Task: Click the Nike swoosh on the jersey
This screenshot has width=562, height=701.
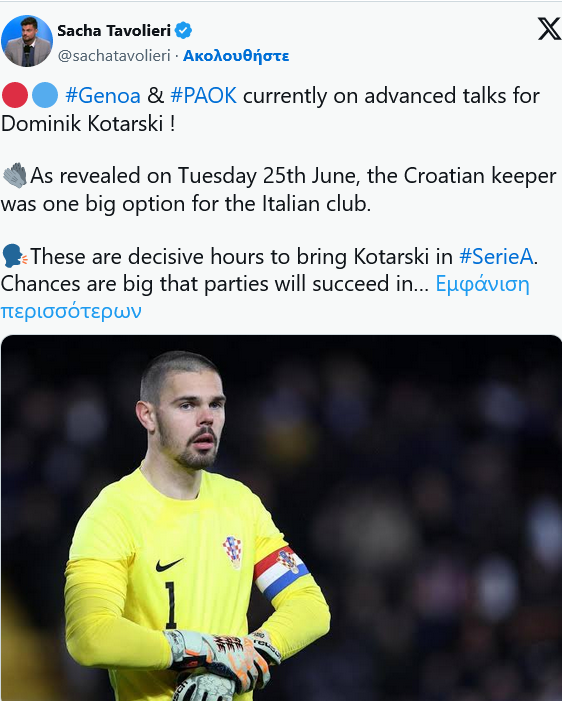Action: point(169,565)
